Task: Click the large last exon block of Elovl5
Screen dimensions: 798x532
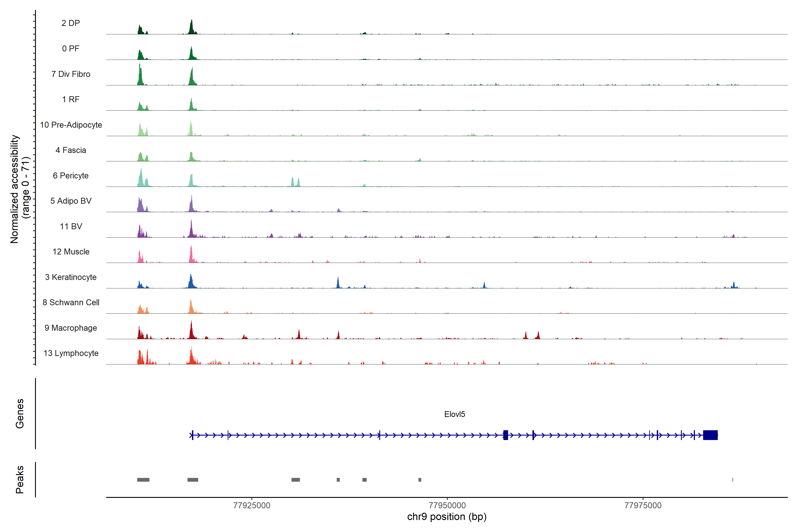Action: (710, 435)
